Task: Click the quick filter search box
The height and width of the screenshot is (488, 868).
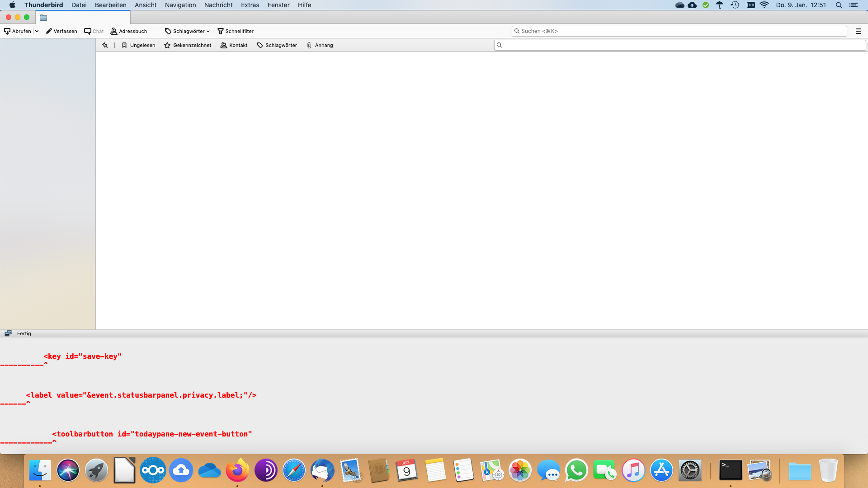Action: pos(678,45)
